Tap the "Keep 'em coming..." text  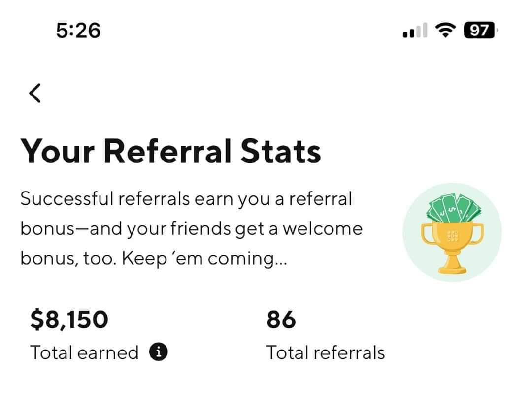(x=204, y=259)
